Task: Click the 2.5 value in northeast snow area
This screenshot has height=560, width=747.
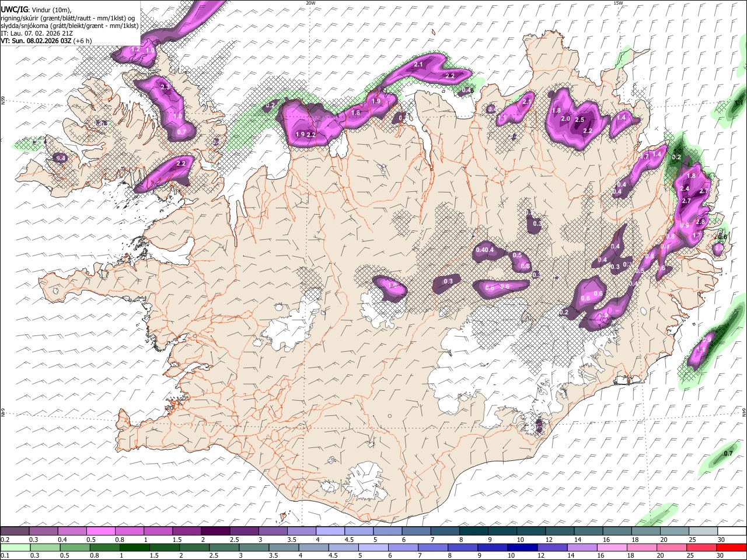Action: click(x=580, y=120)
